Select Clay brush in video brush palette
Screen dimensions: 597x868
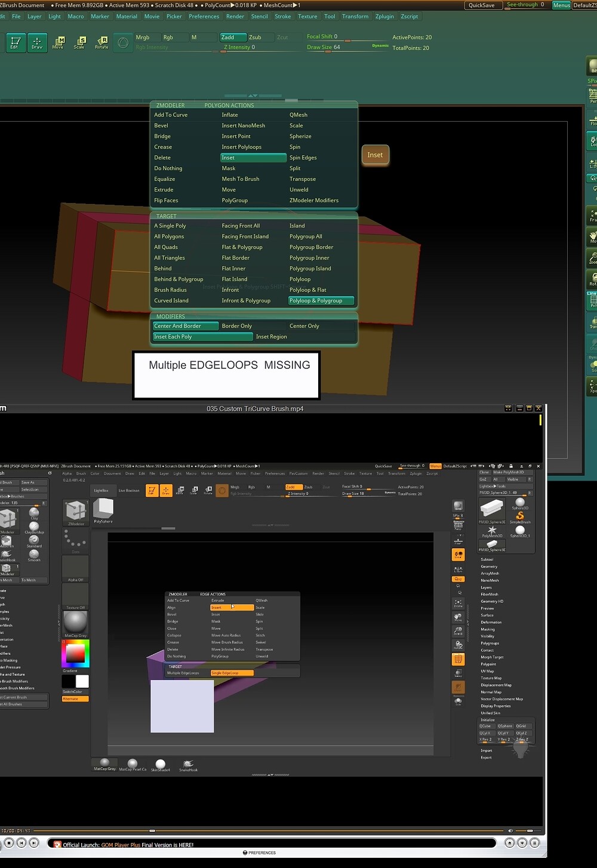pyautogui.click(x=34, y=513)
